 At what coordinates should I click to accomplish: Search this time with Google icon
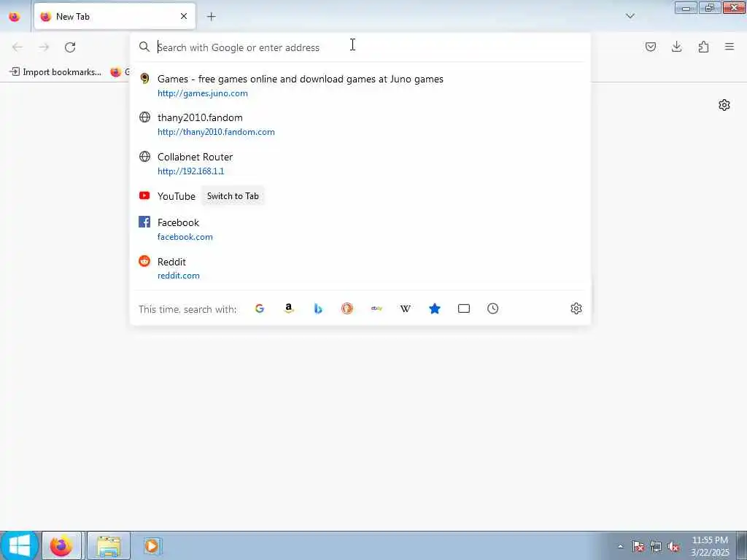260,308
